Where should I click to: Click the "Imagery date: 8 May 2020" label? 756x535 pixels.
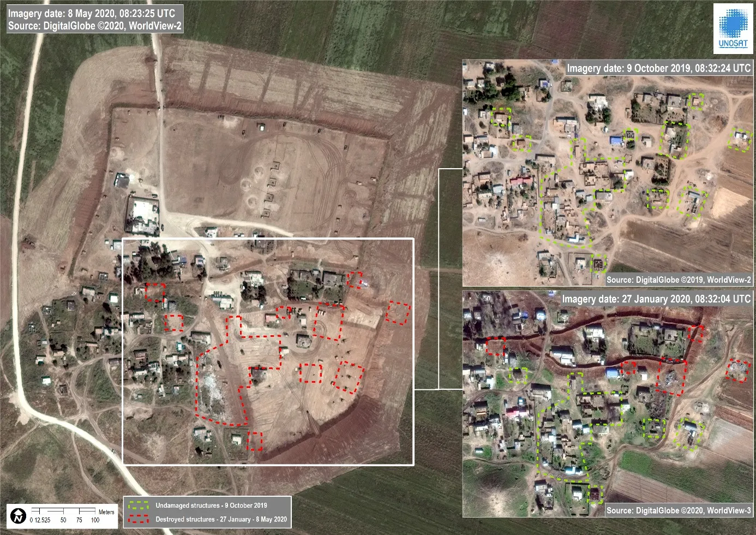coord(91,13)
